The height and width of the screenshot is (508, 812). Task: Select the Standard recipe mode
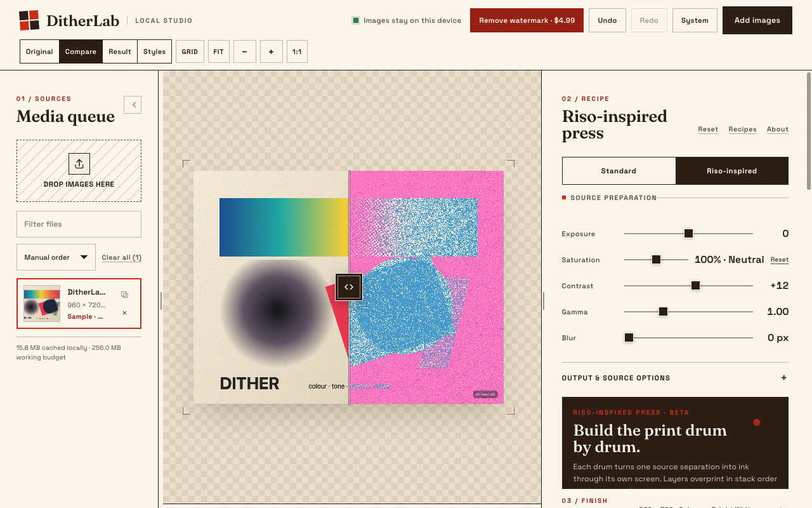pyautogui.click(x=619, y=171)
